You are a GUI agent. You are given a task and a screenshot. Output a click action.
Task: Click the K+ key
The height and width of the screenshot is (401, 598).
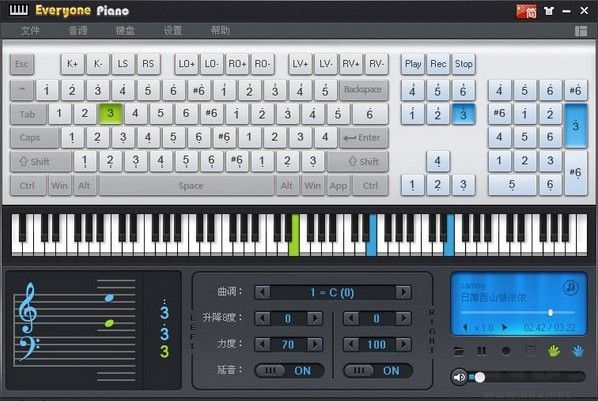[x=72, y=64]
